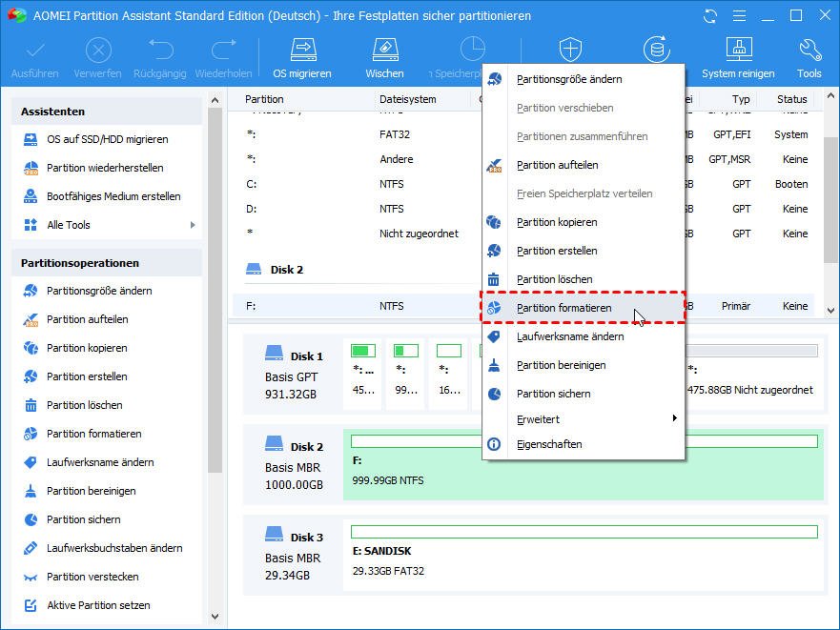The image size is (840, 630).
Task: Open OS migrieren from the toolbar
Action: [302, 58]
